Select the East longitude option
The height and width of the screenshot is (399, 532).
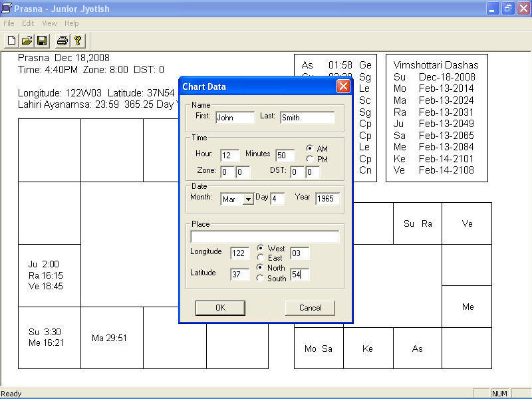point(260,257)
